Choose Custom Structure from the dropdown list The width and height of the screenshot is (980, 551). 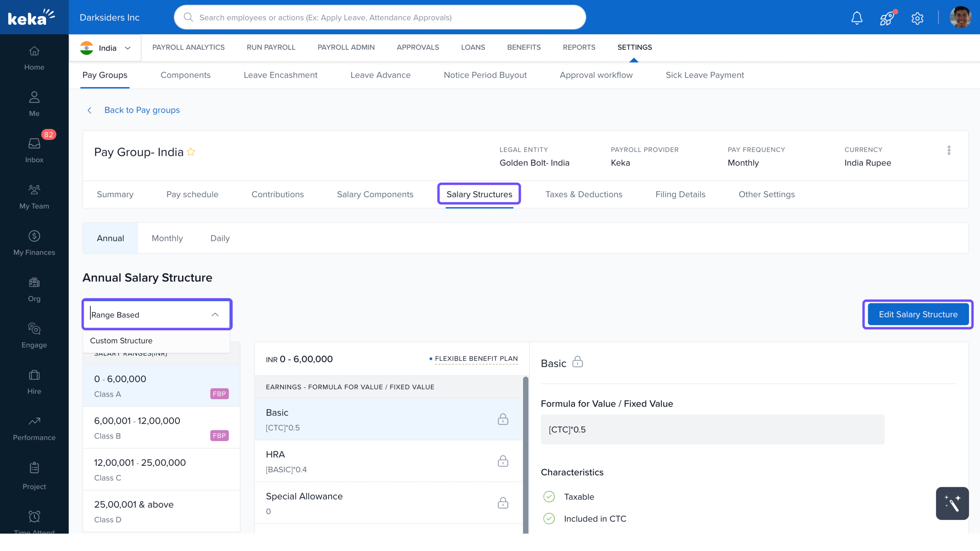[121, 341]
